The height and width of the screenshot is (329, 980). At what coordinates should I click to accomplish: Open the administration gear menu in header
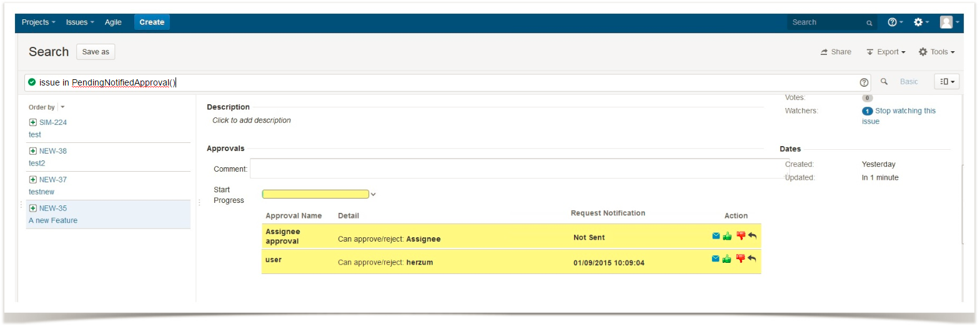pyautogui.click(x=921, y=22)
